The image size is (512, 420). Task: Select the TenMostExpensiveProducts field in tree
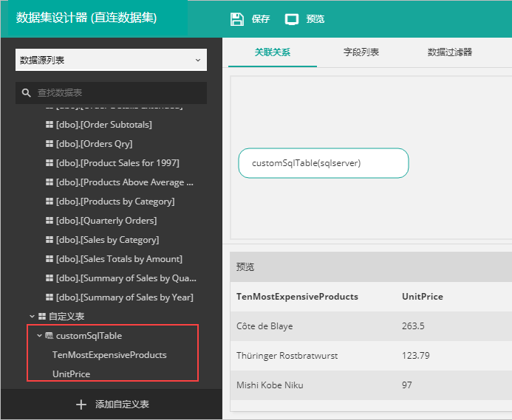click(109, 355)
